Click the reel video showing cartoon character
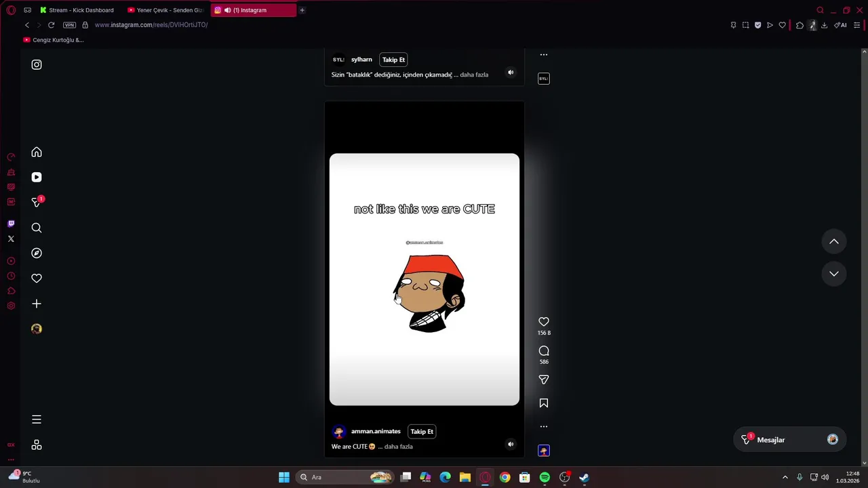This screenshot has height=488, width=868. [x=425, y=279]
